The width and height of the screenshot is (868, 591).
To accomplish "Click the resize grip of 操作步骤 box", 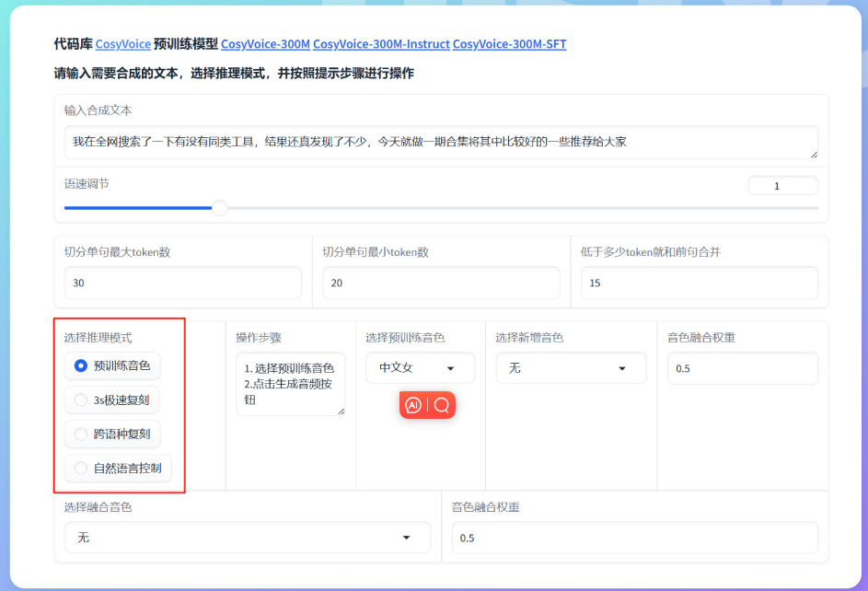I will [x=341, y=411].
